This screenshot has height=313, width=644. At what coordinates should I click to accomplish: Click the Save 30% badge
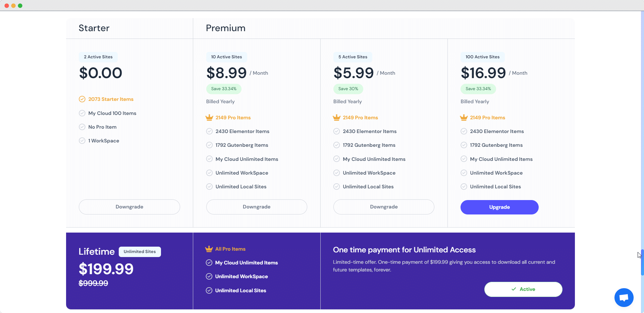pos(348,89)
